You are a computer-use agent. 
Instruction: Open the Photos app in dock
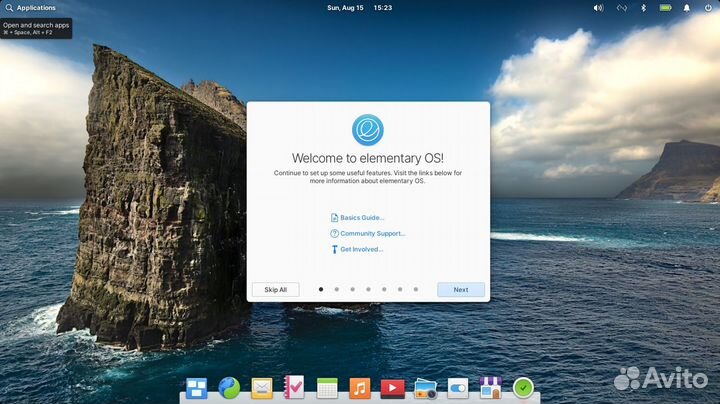(x=425, y=388)
